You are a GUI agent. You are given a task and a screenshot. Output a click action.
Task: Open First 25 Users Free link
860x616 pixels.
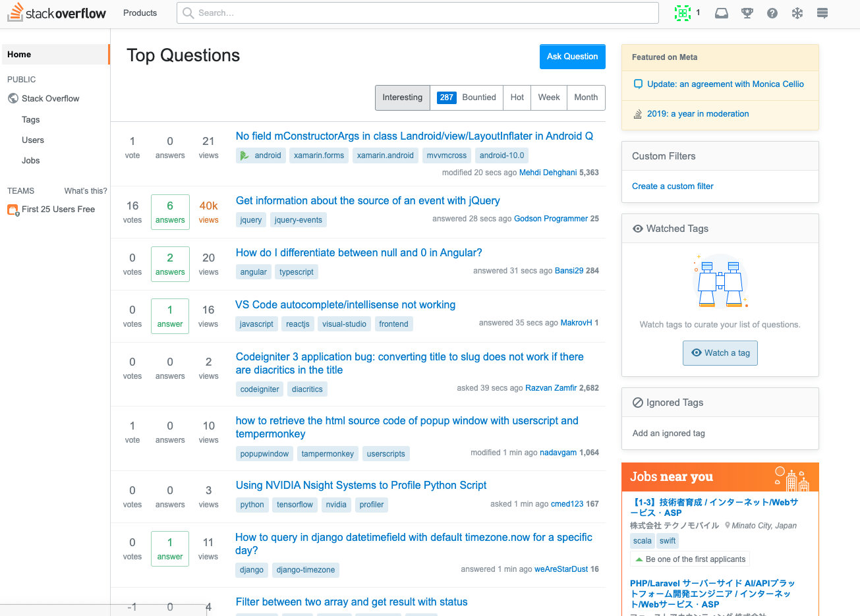click(x=58, y=210)
